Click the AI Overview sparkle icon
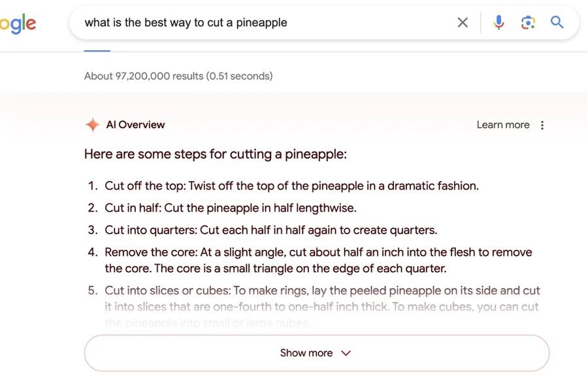Image resolution: width=588 pixels, height=382 pixels. pos(92,125)
